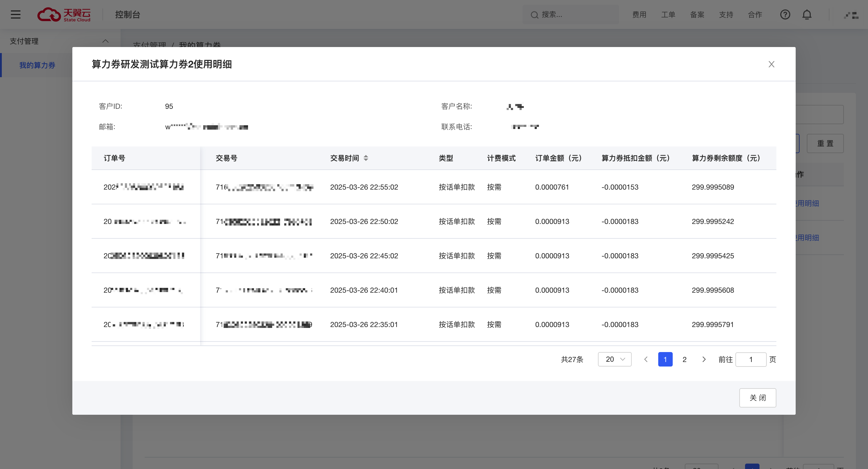The width and height of the screenshot is (868, 469).
Task: Click the transaction time 2025-03-26 22:55:02
Action: pos(364,187)
